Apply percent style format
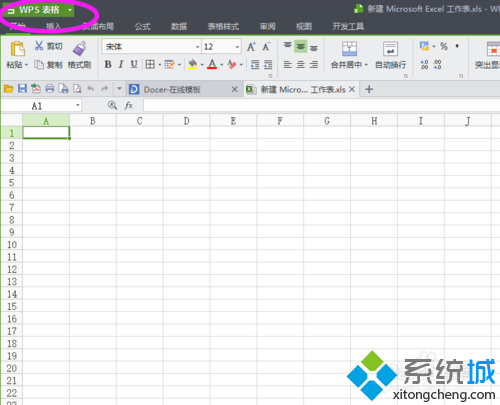The image size is (500, 405). click(444, 46)
